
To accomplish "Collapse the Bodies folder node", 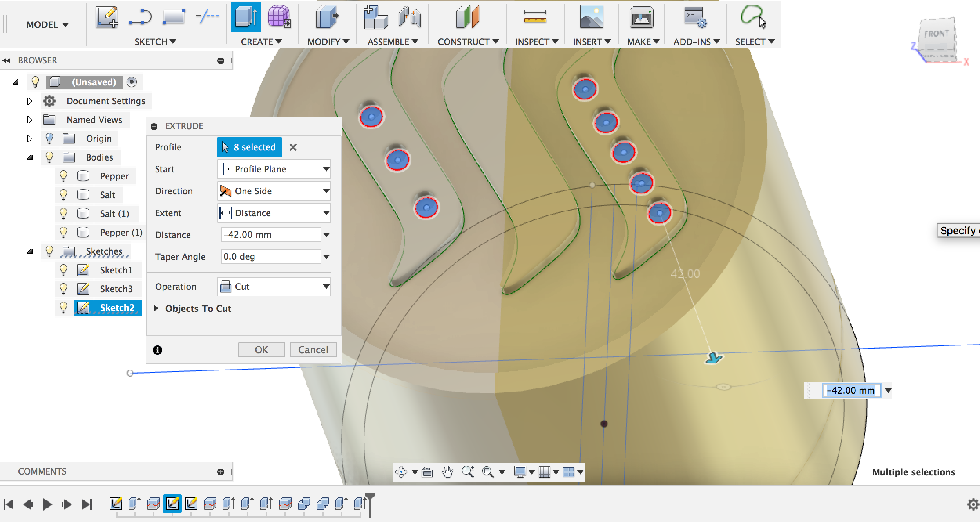I will tap(30, 157).
